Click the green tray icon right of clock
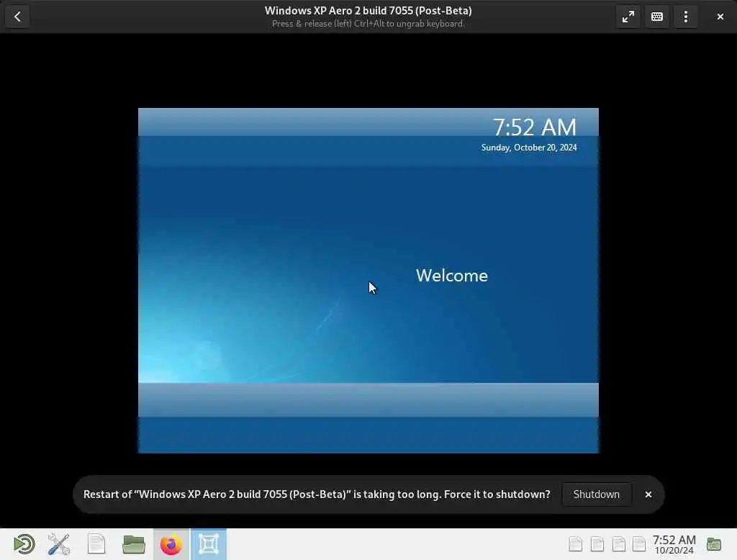737x560 pixels. [x=713, y=544]
